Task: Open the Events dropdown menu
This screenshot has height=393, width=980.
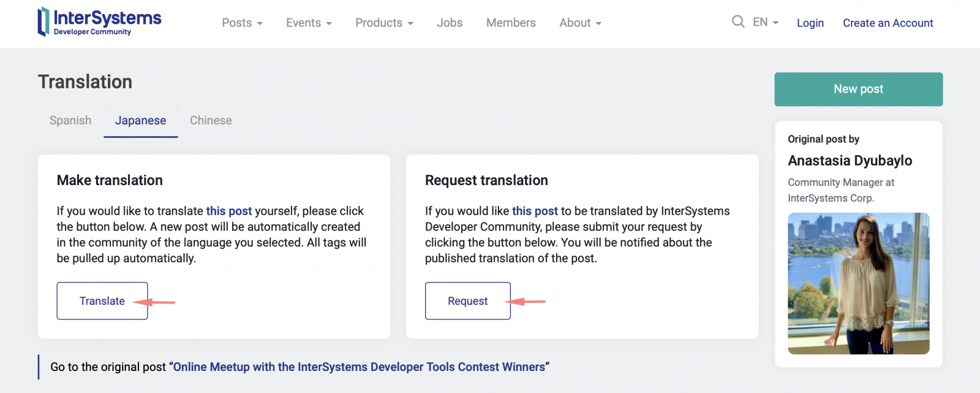Action: 309,23
